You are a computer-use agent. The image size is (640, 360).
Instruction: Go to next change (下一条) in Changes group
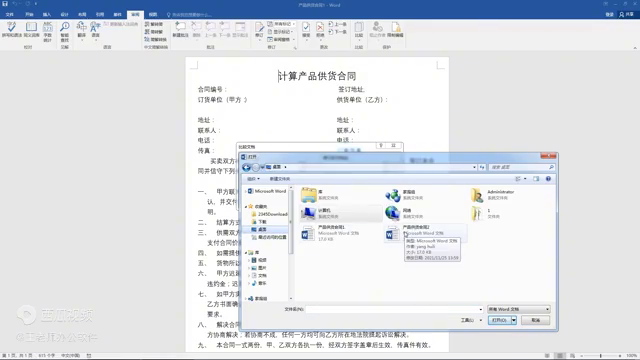coord(338,32)
